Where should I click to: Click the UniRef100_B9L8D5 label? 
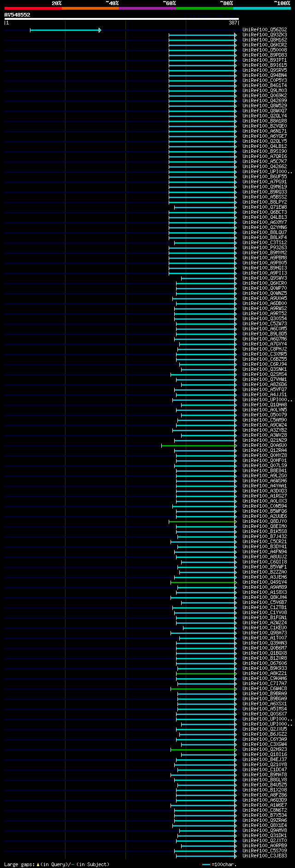click(265, 334)
